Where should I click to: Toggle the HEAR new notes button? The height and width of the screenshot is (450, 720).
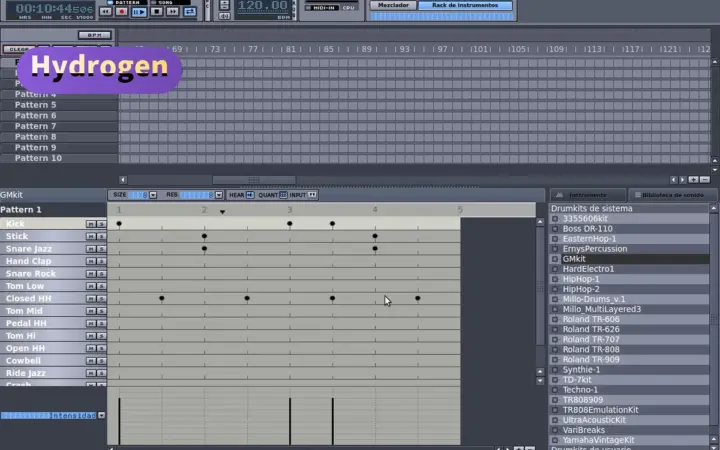tap(250, 195)
